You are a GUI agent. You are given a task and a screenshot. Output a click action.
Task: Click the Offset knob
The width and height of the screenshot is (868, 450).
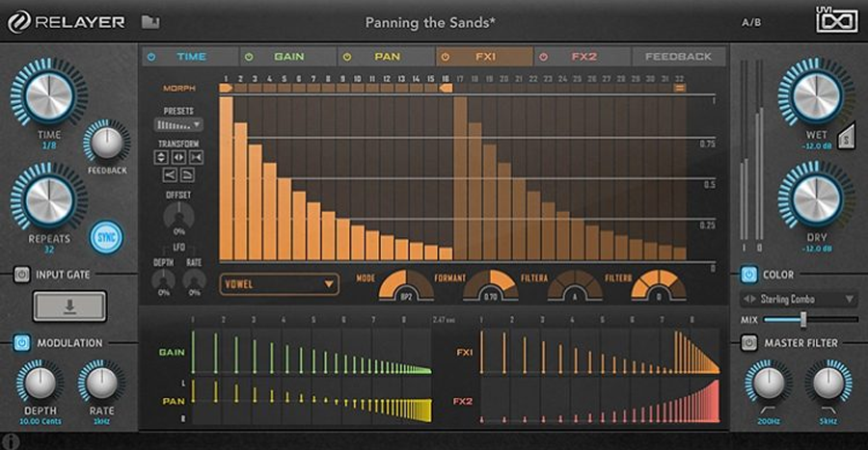coord(178,215)
